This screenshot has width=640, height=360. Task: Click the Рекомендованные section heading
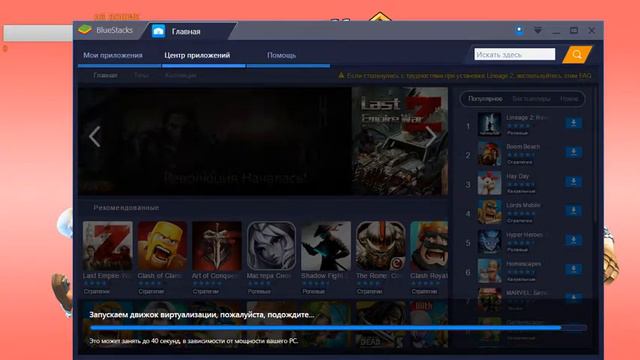click(x=126, y=208)
